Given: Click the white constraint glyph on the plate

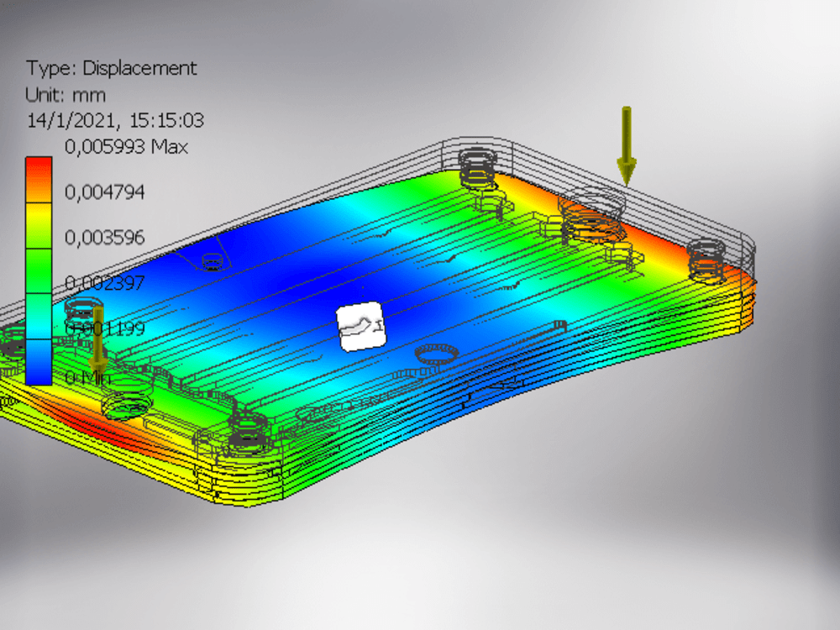Looking at the screenshot, I should (361, 327).
